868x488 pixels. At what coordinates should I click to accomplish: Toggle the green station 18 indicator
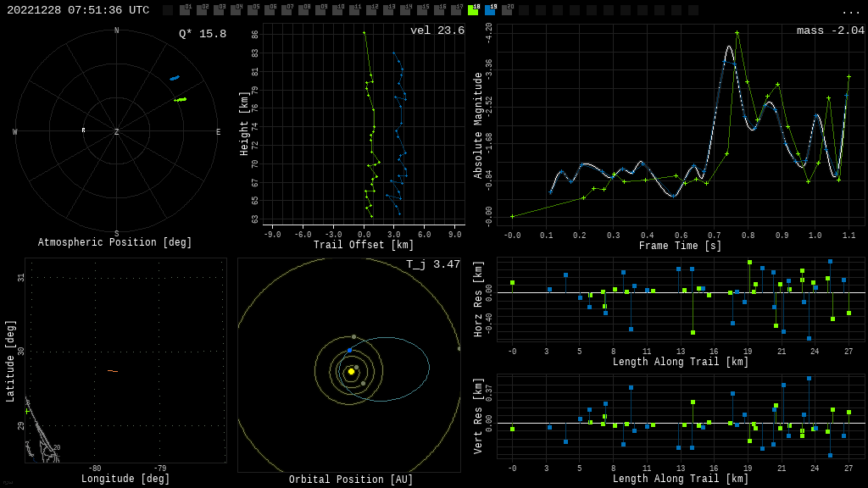(473, 10)
